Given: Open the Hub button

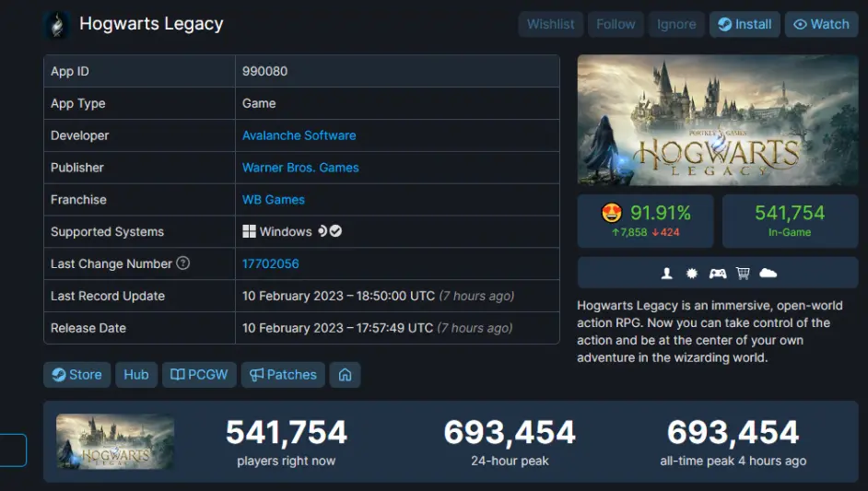Looking at the screenshot, I should (136, 375).
